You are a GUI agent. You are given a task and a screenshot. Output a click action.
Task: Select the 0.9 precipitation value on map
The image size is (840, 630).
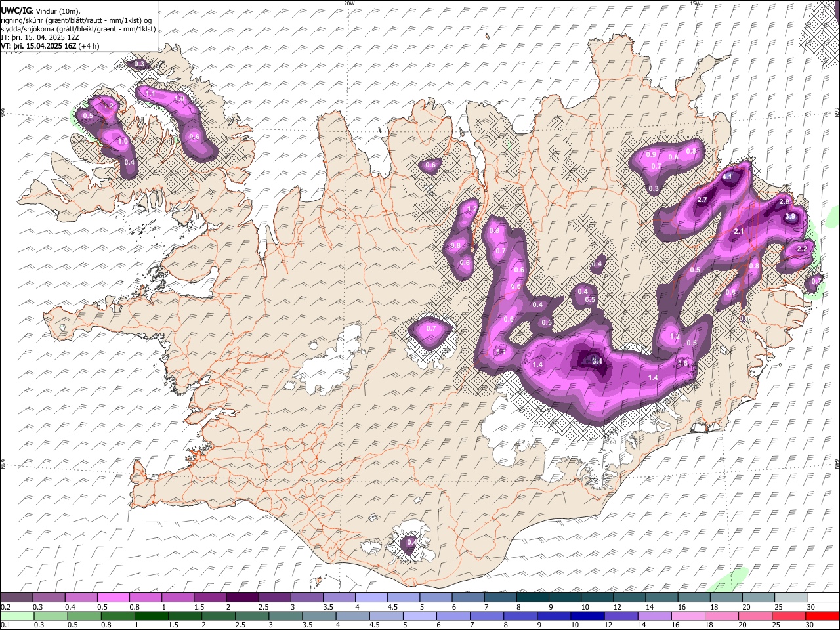coord(651,154)
